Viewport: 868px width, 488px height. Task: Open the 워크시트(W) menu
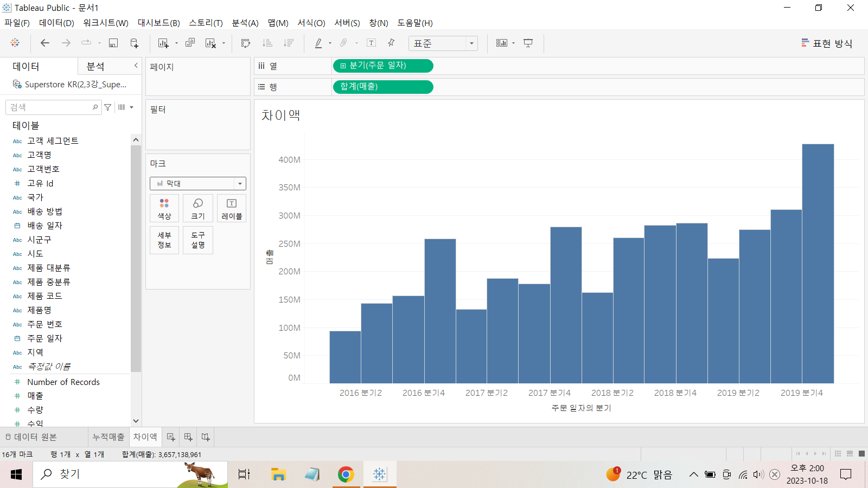click(x=106, y=23)
